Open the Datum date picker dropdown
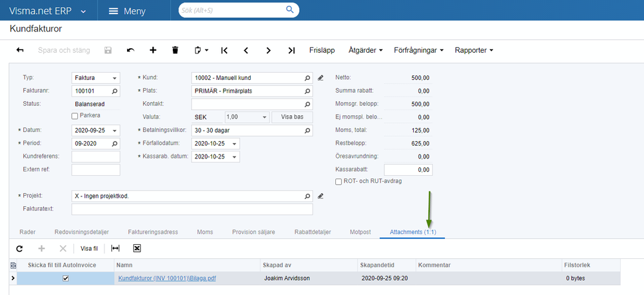 [x=115, y=131]
